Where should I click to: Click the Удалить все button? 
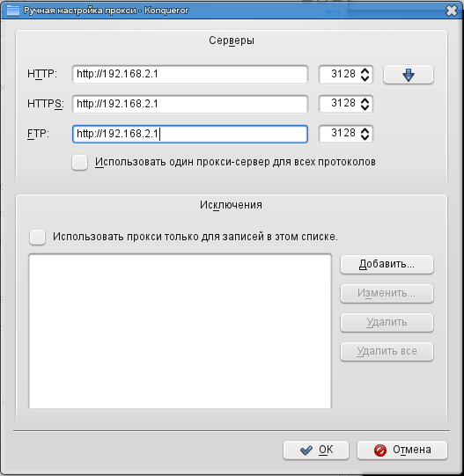[387, 352]
